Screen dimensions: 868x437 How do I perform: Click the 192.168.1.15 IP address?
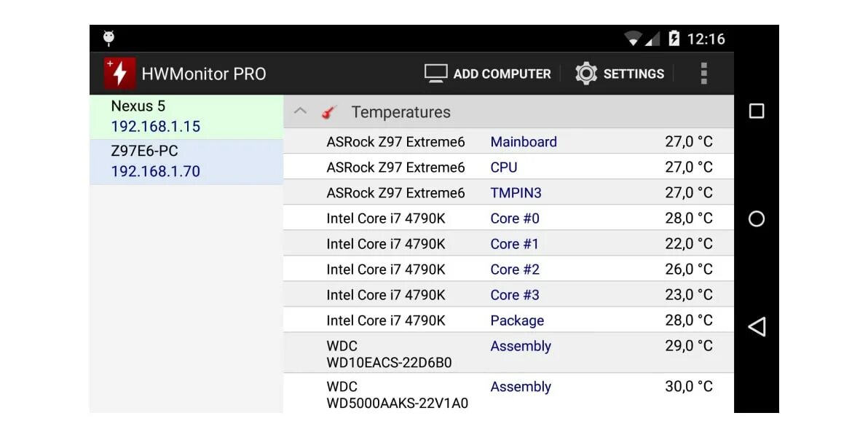(156, 127)
